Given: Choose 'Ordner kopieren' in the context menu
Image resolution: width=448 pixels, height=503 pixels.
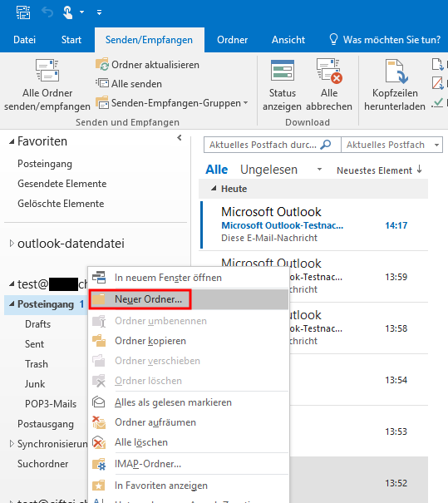Looking at the screenshot, I should click(x=188, y=341).
